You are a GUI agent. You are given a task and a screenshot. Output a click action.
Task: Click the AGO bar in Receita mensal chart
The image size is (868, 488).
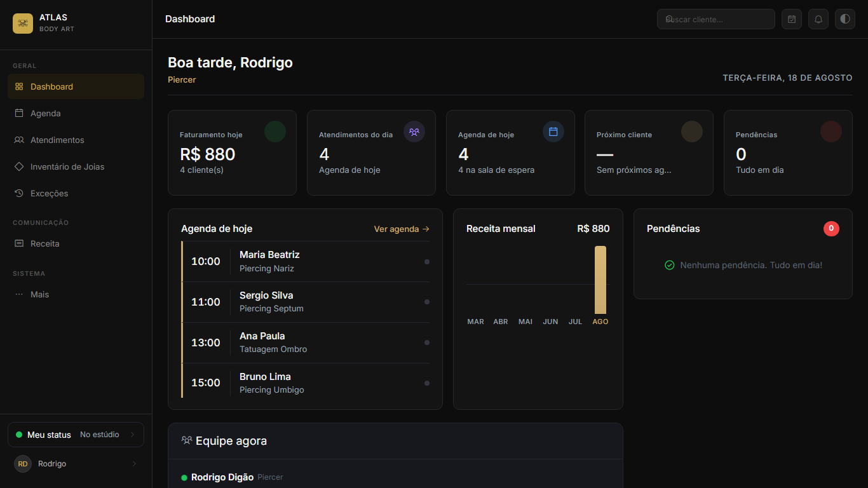(x=600, y=280)
